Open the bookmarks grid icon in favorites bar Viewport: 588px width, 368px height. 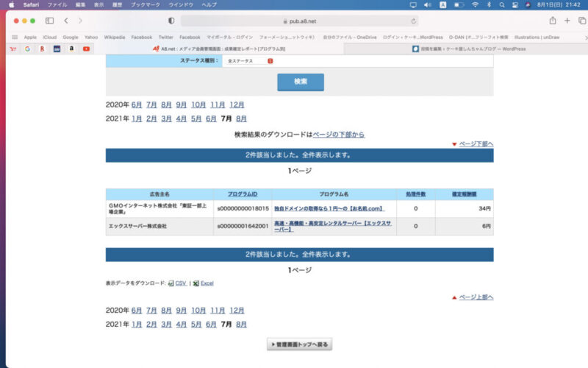15,38
